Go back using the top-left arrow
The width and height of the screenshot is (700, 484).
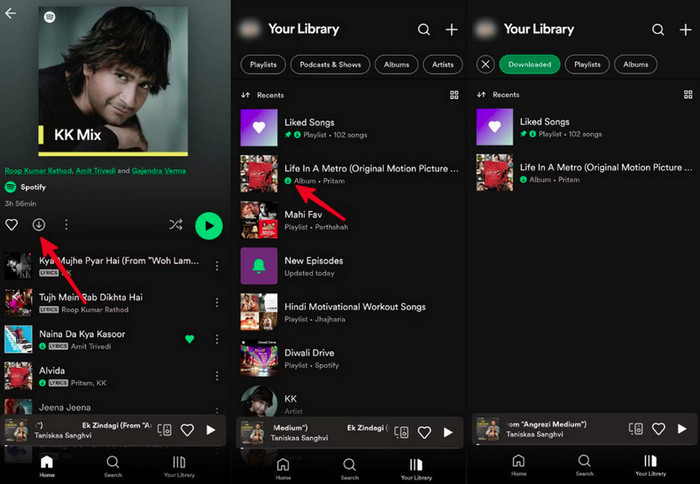[11, 14]
